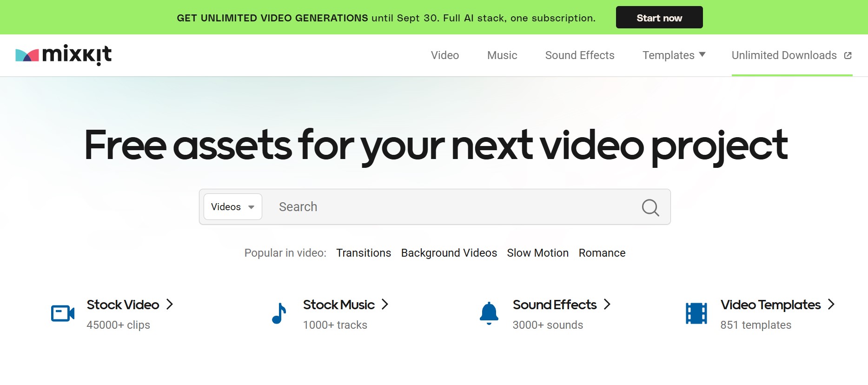The height and width of the screenshot is (385, 868).
Task: Select the Background Videos popular link
Action: 449,253
